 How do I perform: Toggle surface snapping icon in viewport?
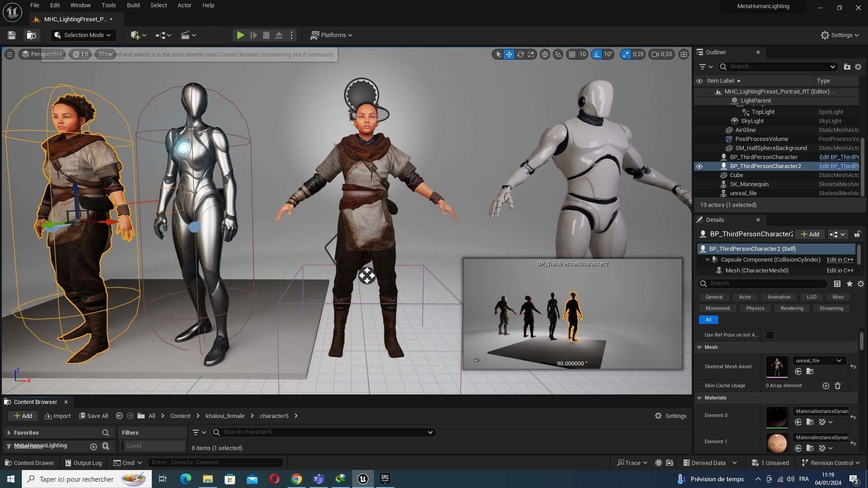(558, 54)
